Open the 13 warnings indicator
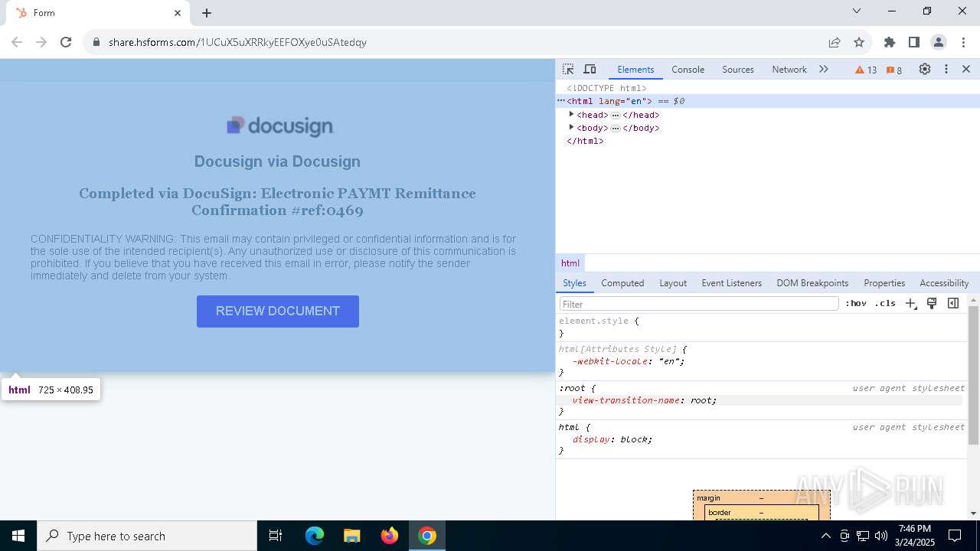 866,70
